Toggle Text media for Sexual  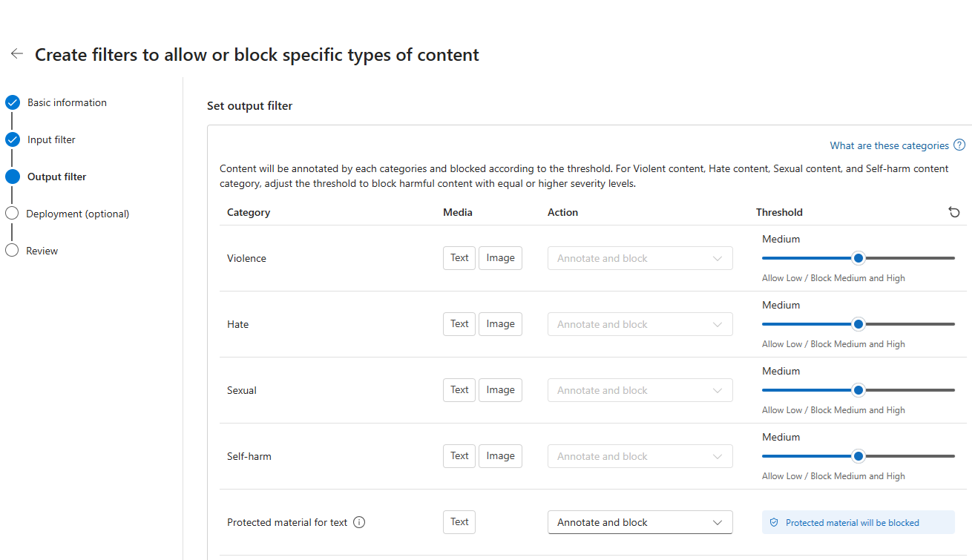459,390
